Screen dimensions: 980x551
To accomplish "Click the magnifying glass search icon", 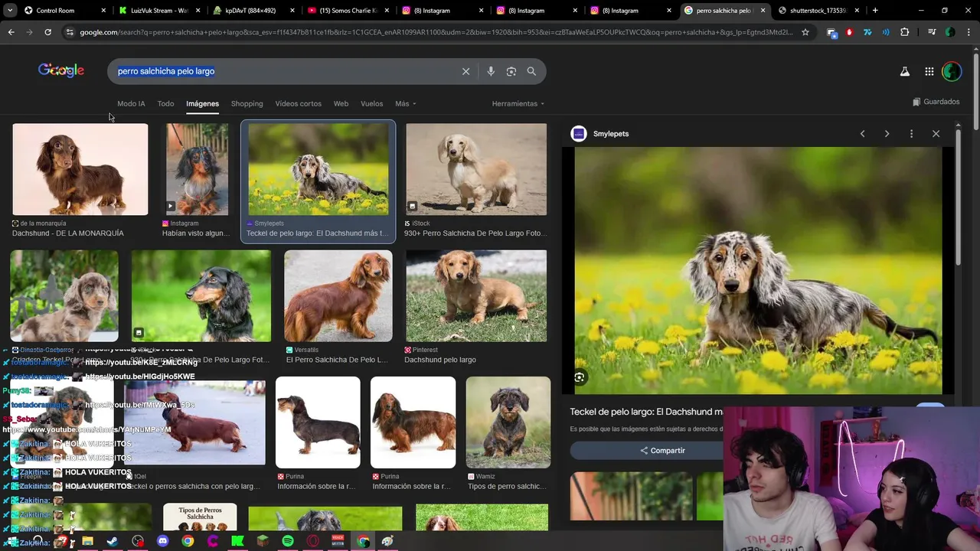I will coord(531,71).
